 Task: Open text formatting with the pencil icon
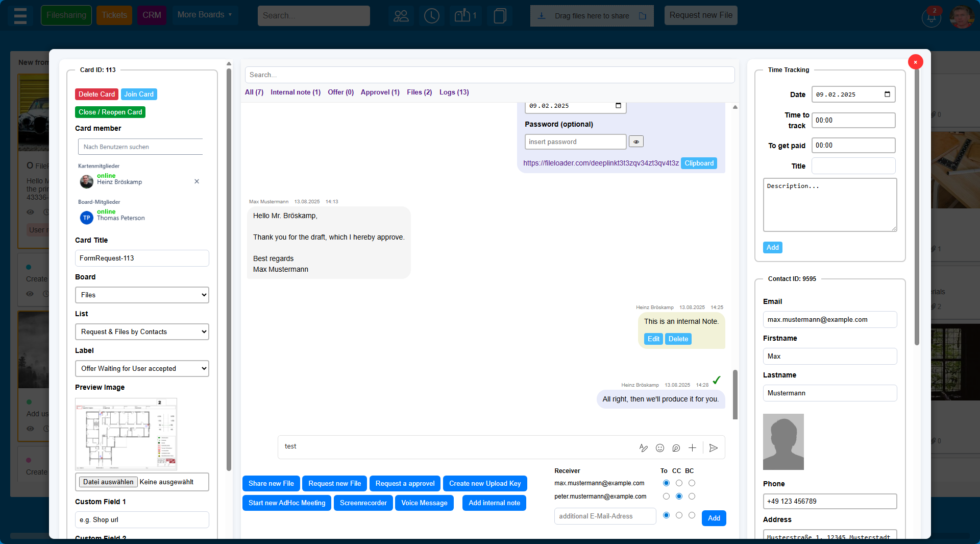(644, 448)
